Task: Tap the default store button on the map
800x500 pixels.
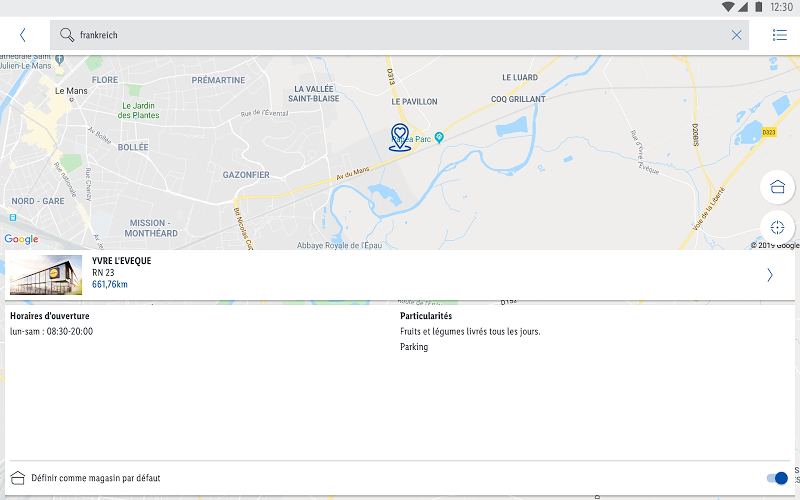Action: (x=777, y=187)
